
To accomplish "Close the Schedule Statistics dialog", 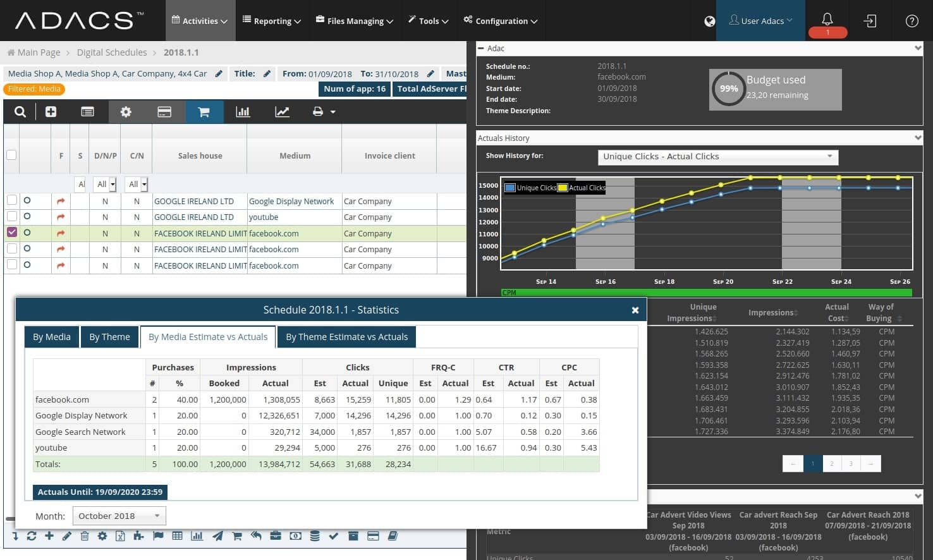I will (x=635, y=310).
